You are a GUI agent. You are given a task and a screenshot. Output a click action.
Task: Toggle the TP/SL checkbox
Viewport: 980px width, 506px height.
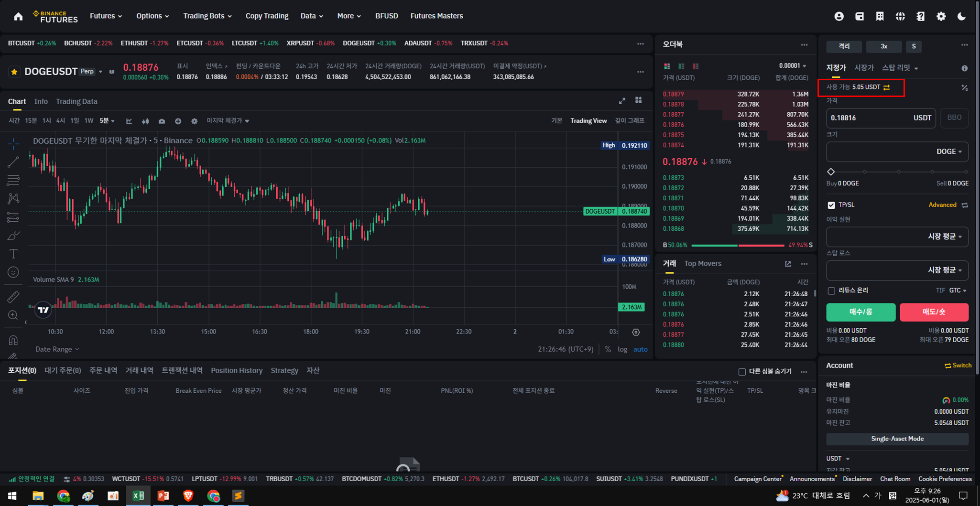click(831, 205)
